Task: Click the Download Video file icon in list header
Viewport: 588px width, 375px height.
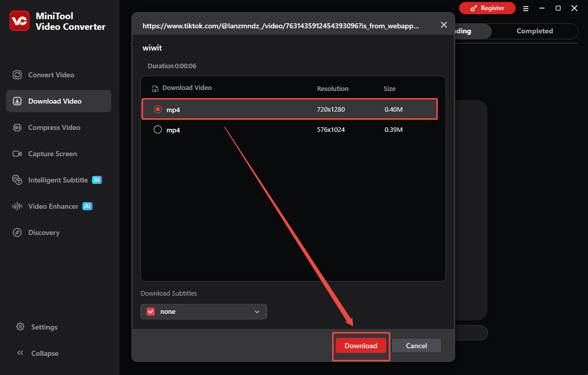Action: [155, 89]
